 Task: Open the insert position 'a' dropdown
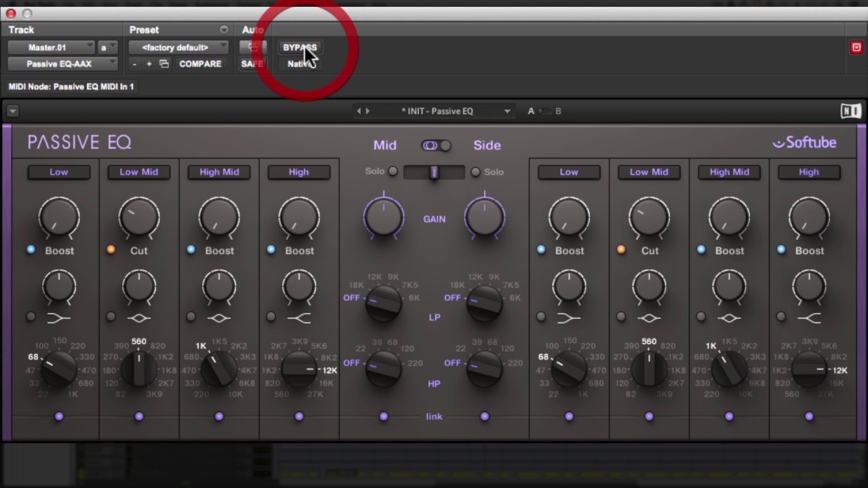click(107, 47)
